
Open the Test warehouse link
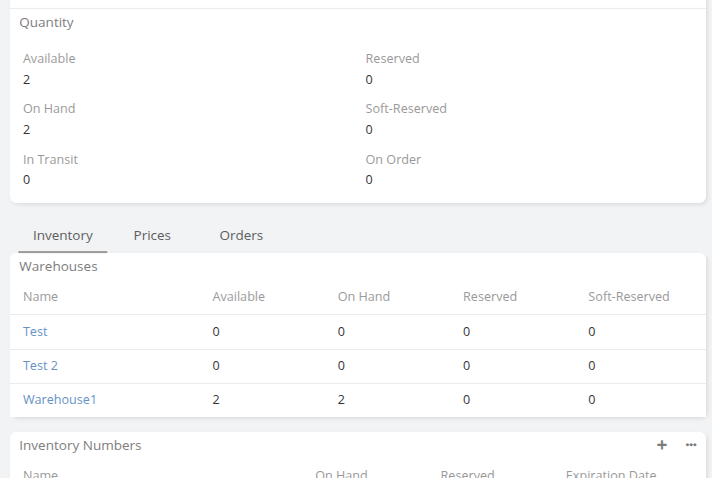[35, 332]
